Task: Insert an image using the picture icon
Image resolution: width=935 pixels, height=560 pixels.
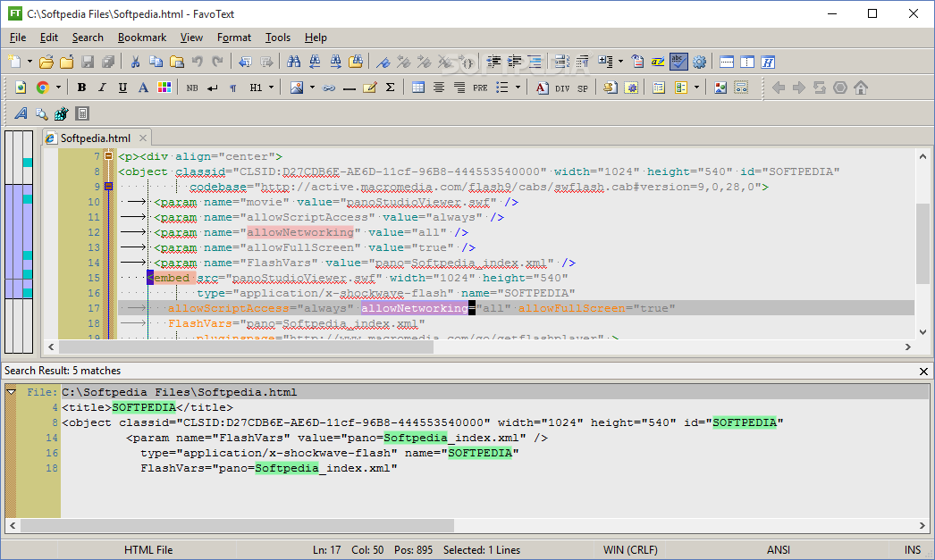Action: click(297, 88)
